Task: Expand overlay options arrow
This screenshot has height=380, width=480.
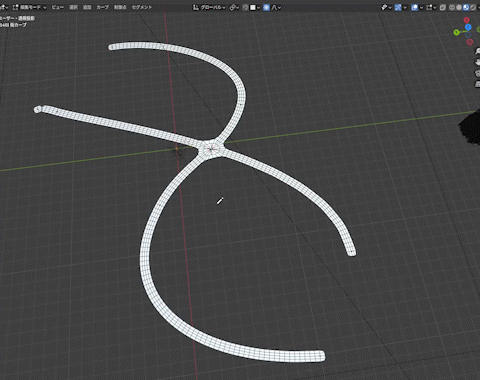Action: click(422, 7)
